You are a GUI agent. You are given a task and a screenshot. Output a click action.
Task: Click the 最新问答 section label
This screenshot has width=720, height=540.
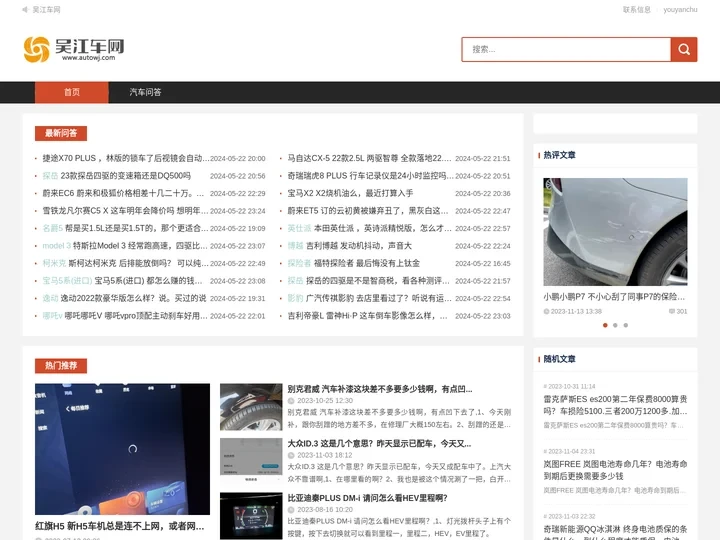point(61,133)
